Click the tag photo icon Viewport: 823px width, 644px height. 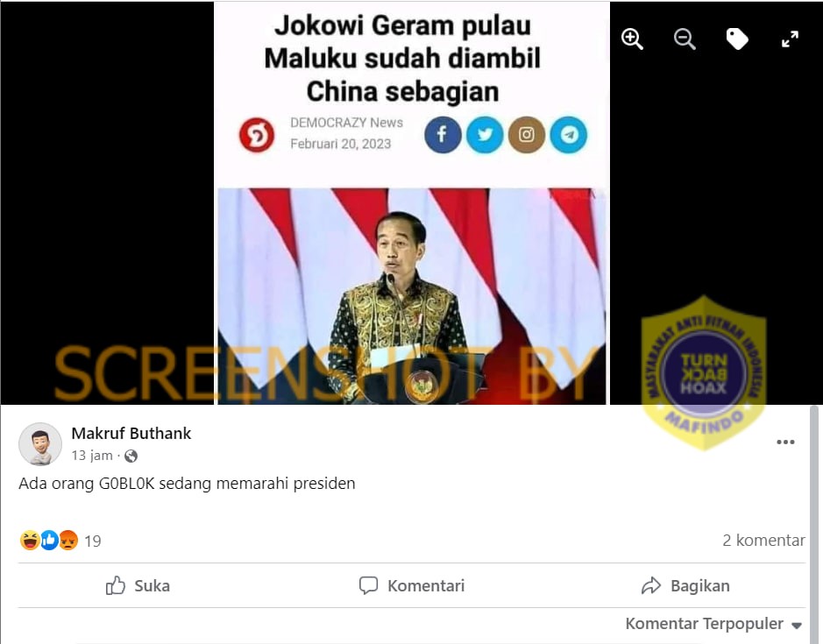tap(737, 39)
